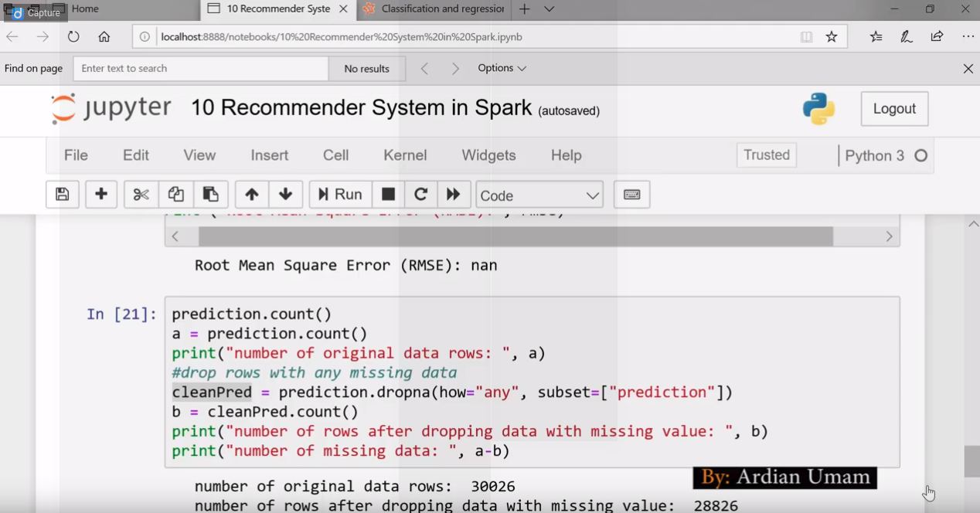Screen dimensions: 980x513
Task: Open the Kernel menu
Action: coord(405,155)
